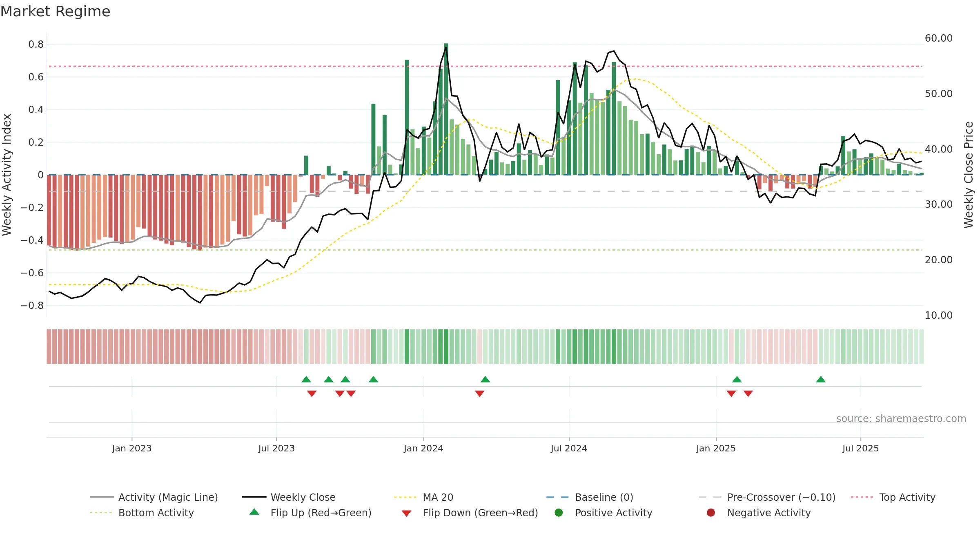The image size is (980, 551).
Task: Click the last flip-down marker in early 2025
Action: (748, 393)
